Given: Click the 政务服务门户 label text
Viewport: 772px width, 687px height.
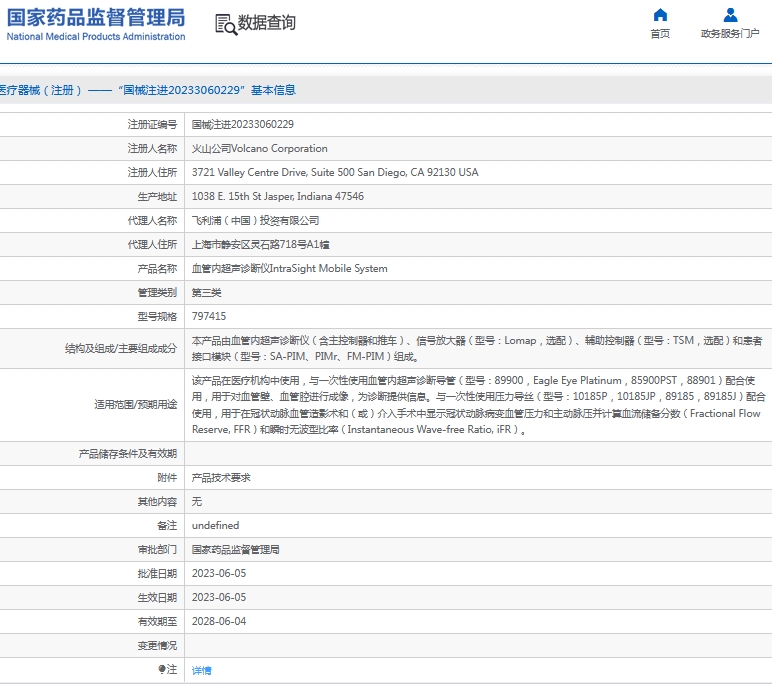Looking at the screenshot, I should [730, 33].
